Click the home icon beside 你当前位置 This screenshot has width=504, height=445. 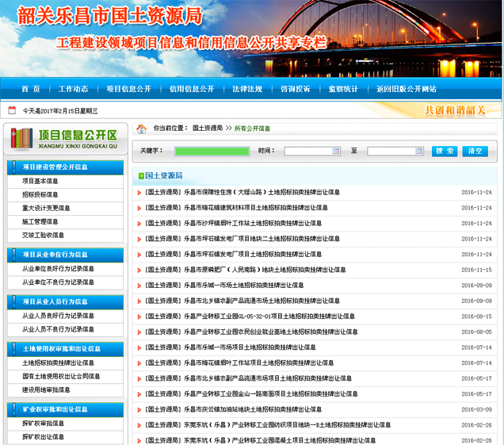tap(142, 129)
